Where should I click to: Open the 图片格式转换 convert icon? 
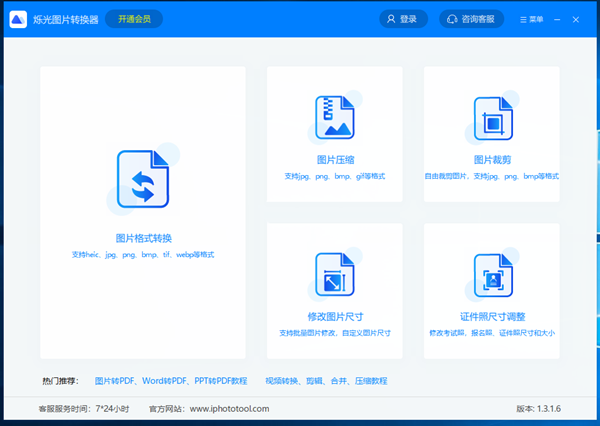143,179
